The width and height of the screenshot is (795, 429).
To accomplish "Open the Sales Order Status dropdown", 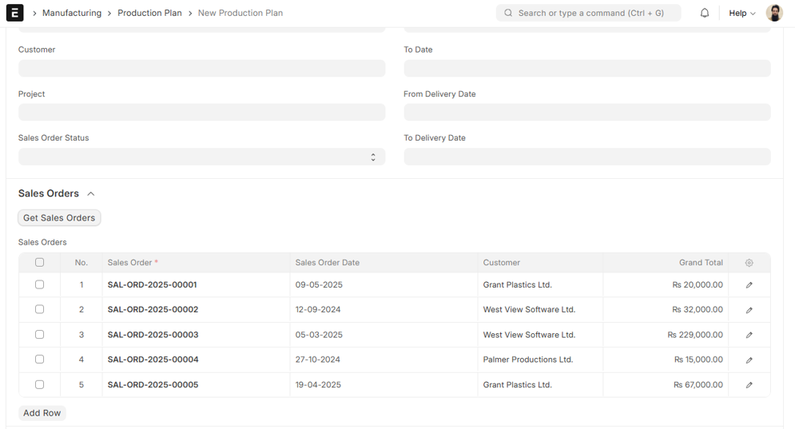I will tap(201, 157).
